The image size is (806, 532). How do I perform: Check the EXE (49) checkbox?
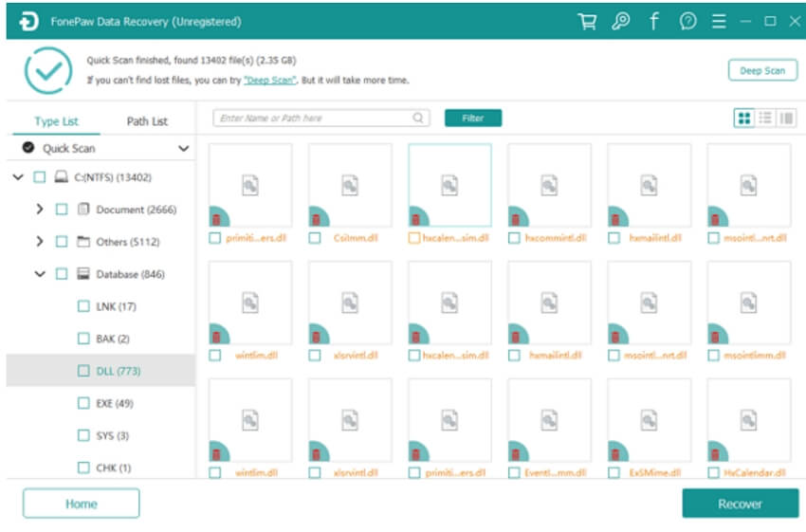(x=83, y=403)
